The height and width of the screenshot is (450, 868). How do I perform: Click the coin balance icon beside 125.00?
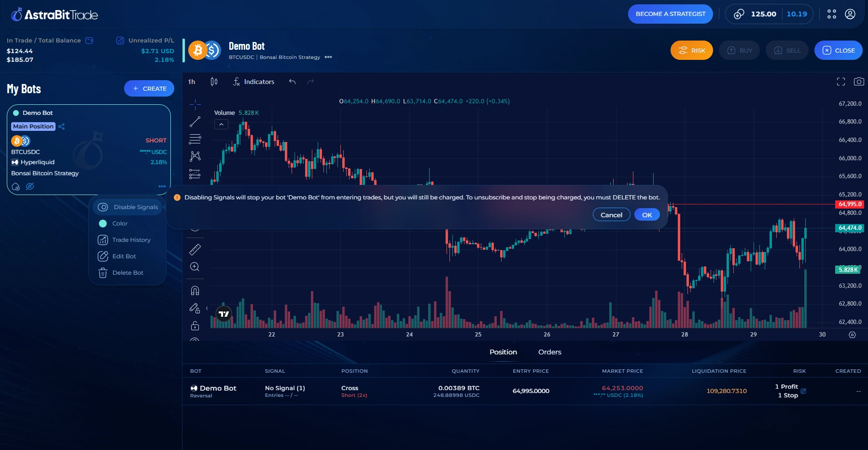click(x=739, y=14)
